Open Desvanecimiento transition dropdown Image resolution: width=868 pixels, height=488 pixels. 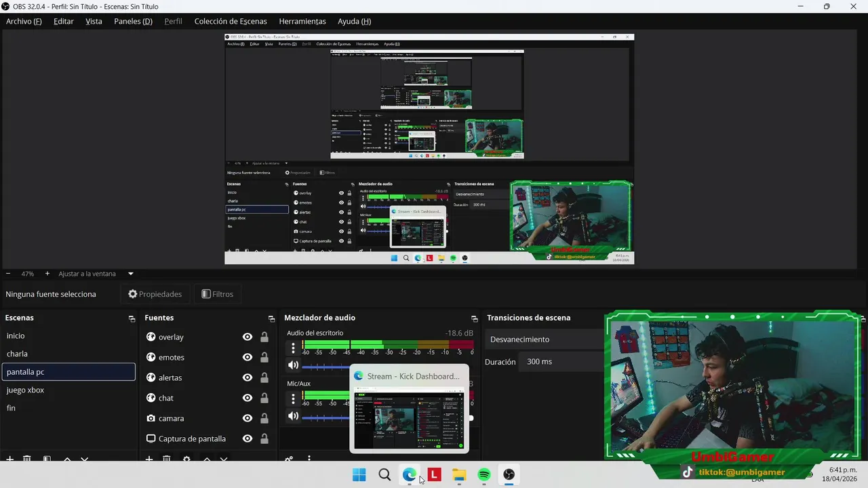click(545, 340)
